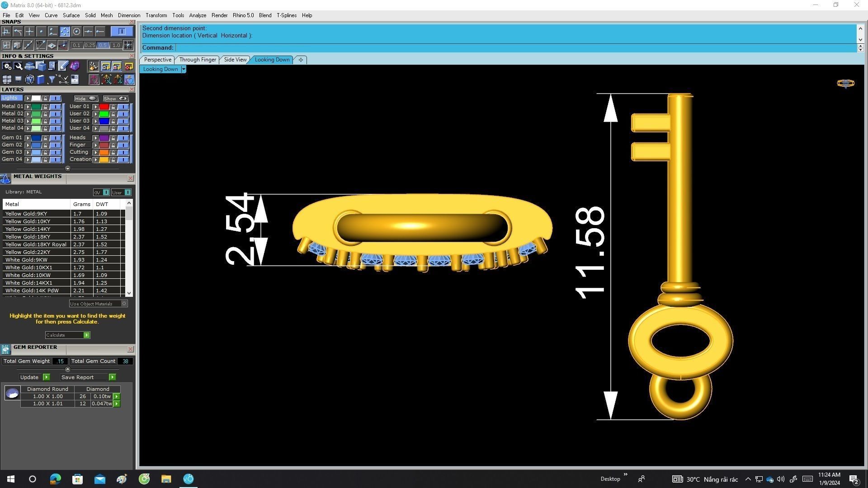Open the Mail app from taskbar
This screenshot has height=488, width=868.
(99, 479)
